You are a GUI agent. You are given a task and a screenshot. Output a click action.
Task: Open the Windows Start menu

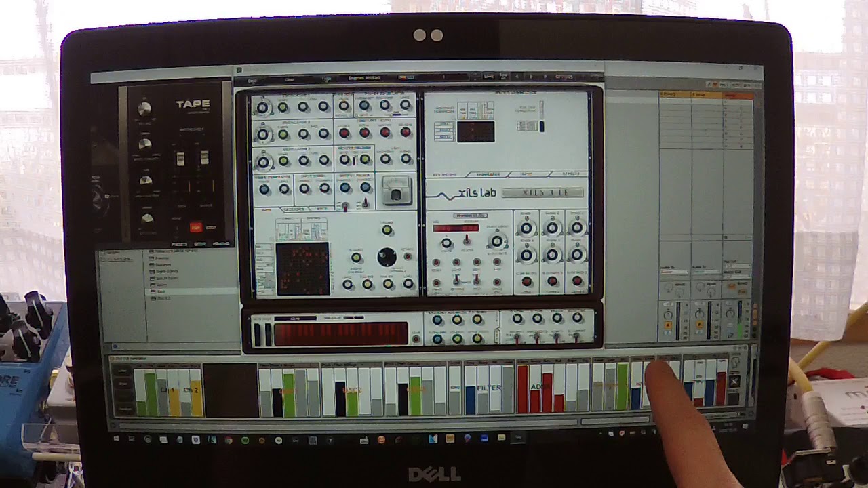[x=116, y=439]
